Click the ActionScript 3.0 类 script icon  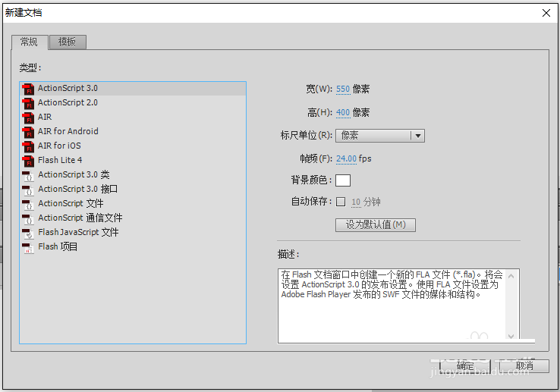click(28, 175)
